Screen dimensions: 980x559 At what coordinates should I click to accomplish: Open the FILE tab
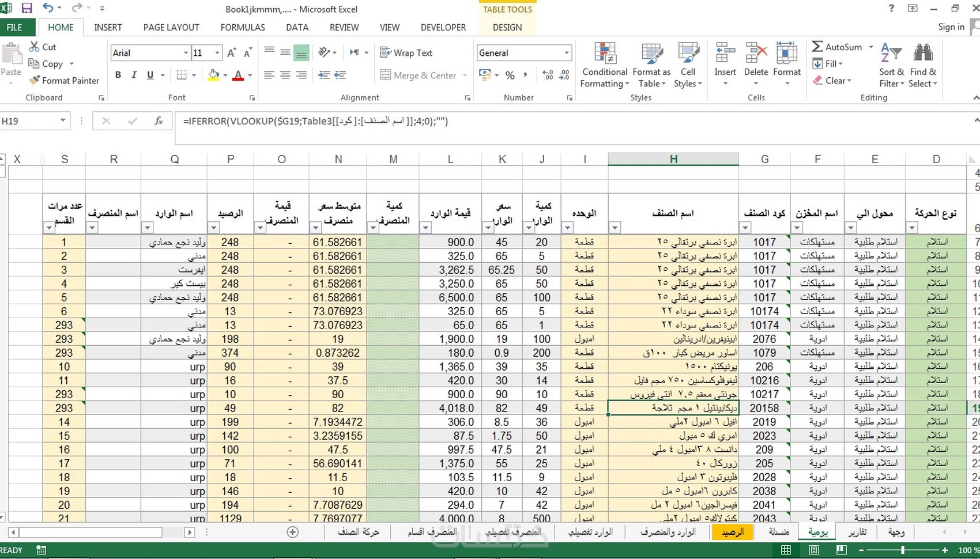(14, 27)
